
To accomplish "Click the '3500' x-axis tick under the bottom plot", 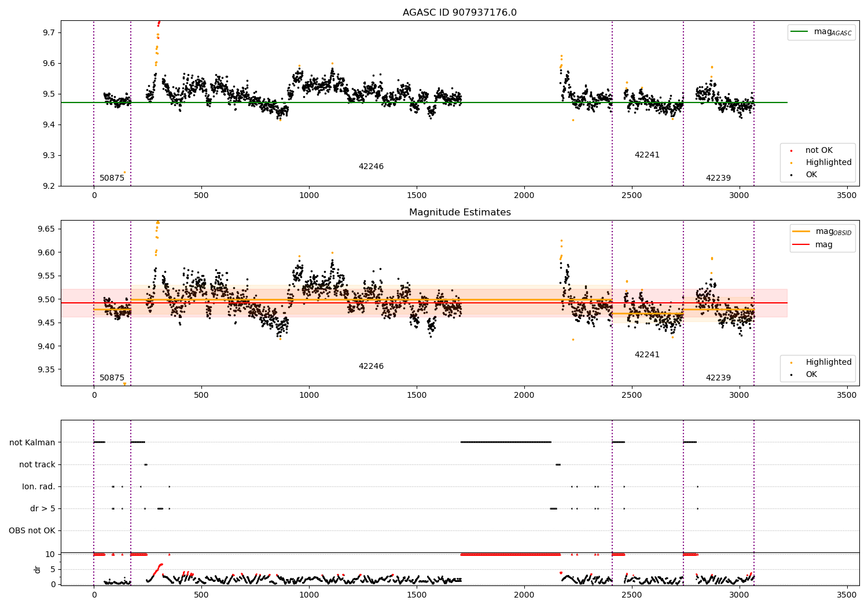I will point(847,595).
